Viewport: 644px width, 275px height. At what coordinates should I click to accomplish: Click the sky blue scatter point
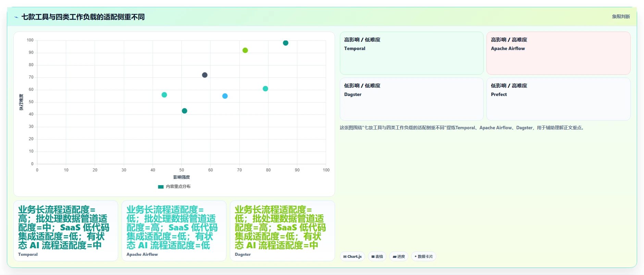(225, 96)
